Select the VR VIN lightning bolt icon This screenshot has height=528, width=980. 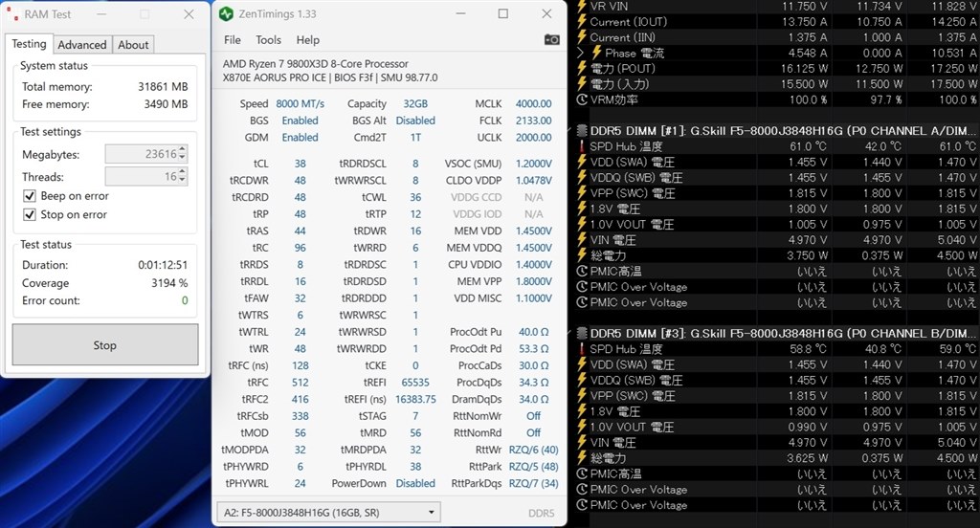tap(581, 7)
